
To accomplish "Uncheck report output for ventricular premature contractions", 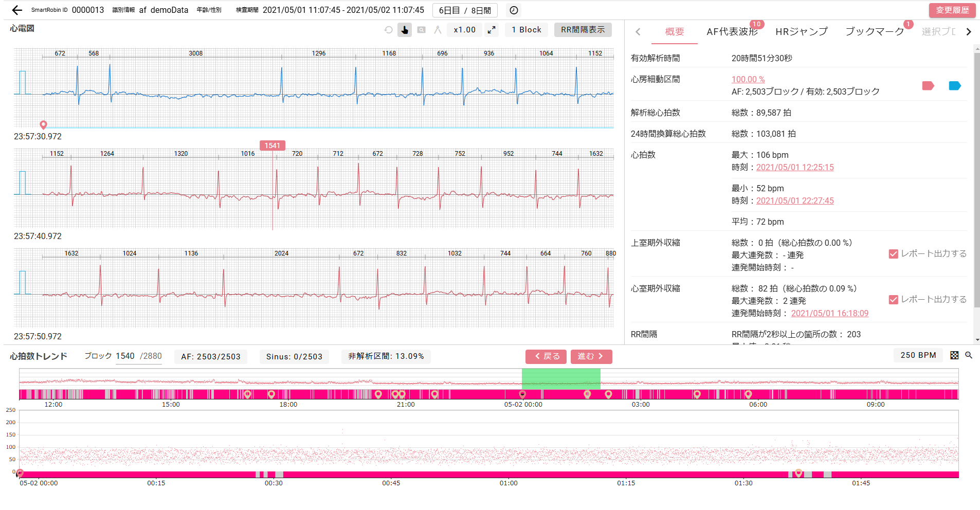I will [894, 300].
